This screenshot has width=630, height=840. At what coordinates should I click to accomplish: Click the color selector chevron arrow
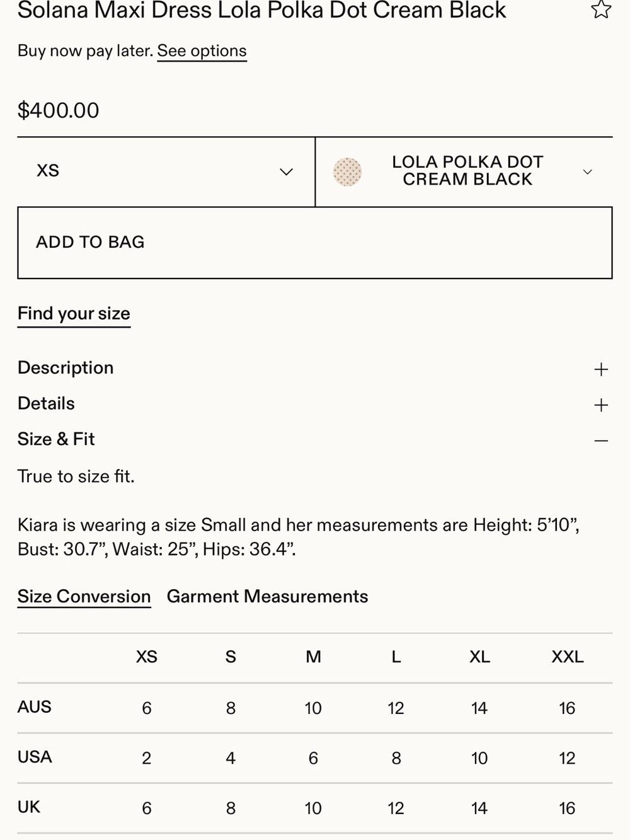pyautogui.click(x=588, y=172)
